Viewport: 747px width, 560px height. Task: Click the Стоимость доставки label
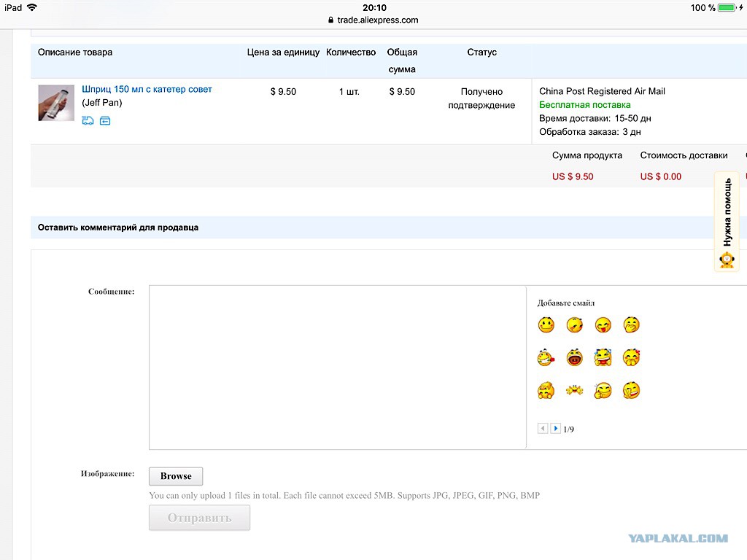click(x=684, y=155)
